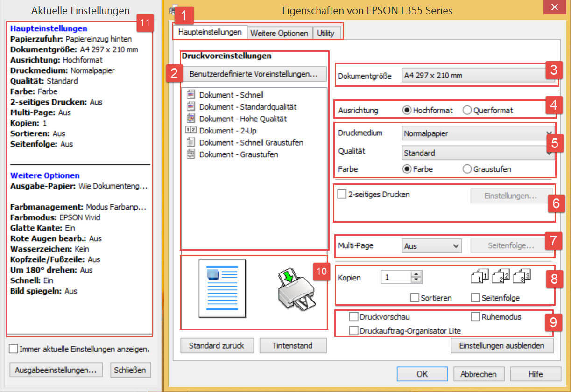Click the Multi-Page Seitenfolge button
This screenshot has width=571, height=392.
pos(511,245)
